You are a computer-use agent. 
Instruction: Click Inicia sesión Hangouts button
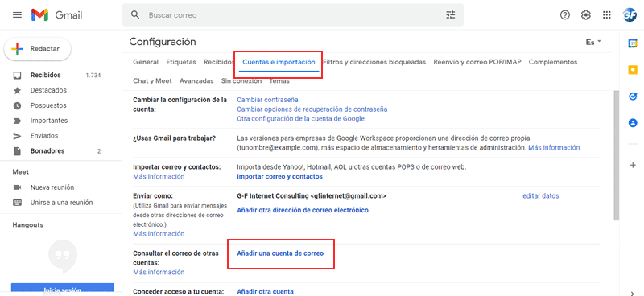point(63,289)
